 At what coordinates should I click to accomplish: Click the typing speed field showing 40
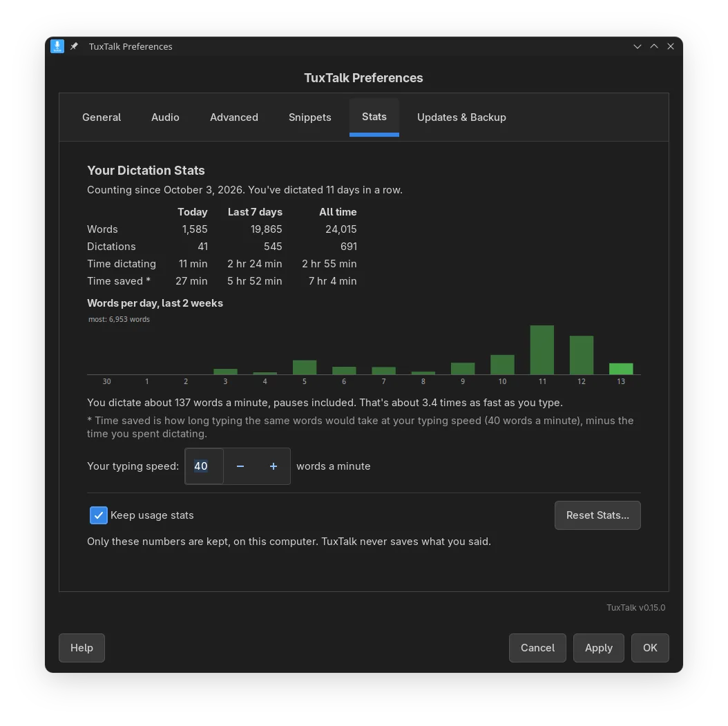tap(204, 466)
